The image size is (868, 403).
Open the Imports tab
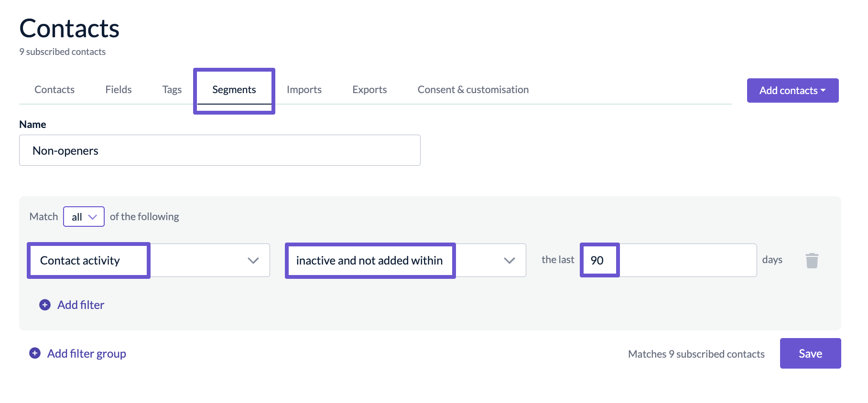pyautogui.click(x=304, y=90)
